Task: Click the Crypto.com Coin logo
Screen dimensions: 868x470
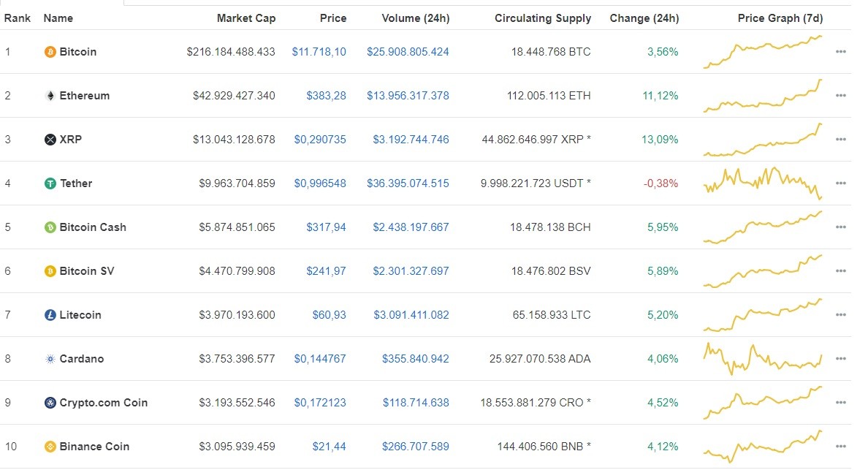Action: tap(50, 403)
